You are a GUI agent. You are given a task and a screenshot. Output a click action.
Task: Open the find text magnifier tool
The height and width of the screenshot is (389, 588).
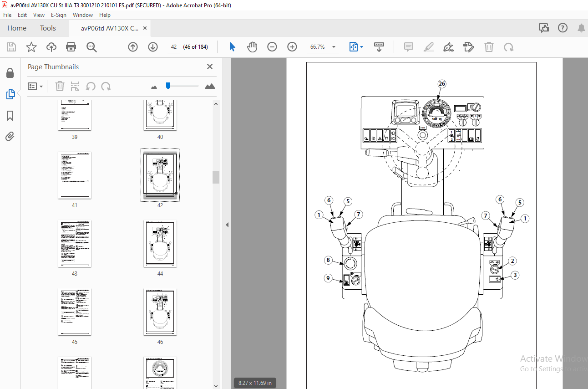click(91, 47)
